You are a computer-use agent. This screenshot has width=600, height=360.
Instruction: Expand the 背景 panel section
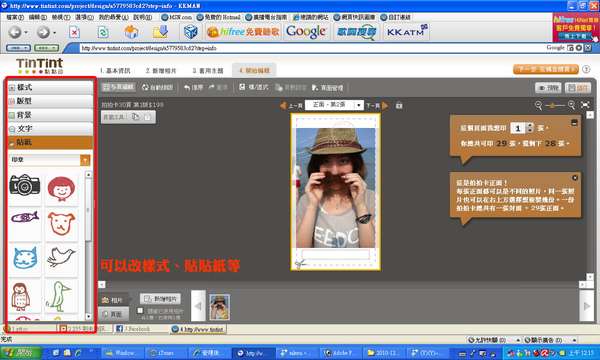pos(50,115)
